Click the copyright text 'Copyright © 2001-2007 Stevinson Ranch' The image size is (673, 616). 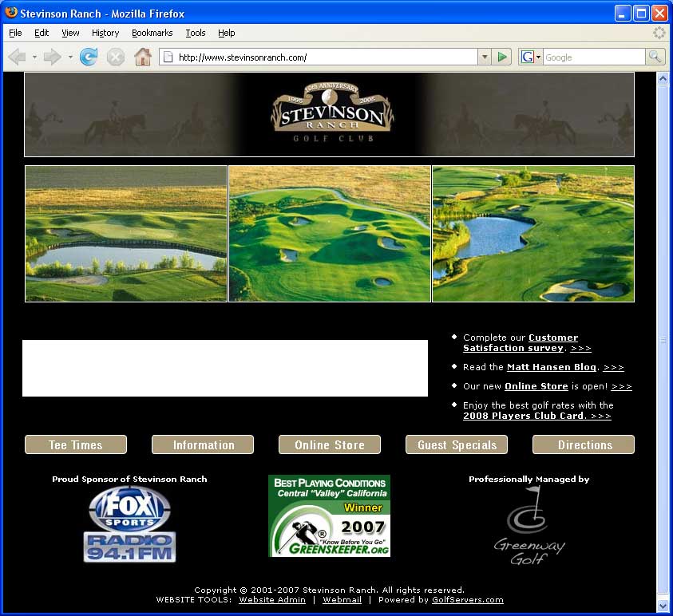[x=286, y=590]
